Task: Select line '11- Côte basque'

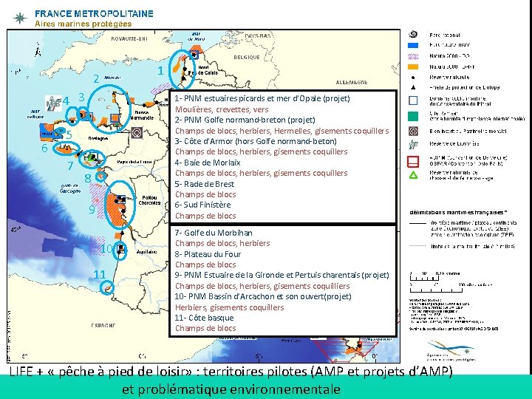Action: click(x=204, y=318)
